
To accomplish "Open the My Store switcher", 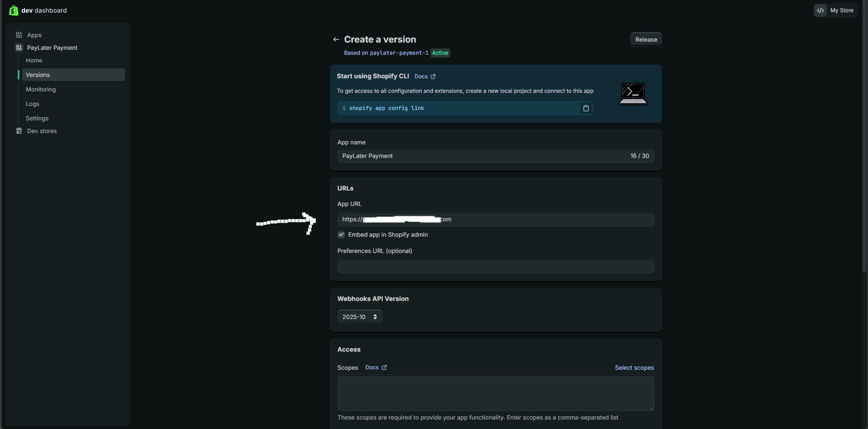I will point(836,10).
